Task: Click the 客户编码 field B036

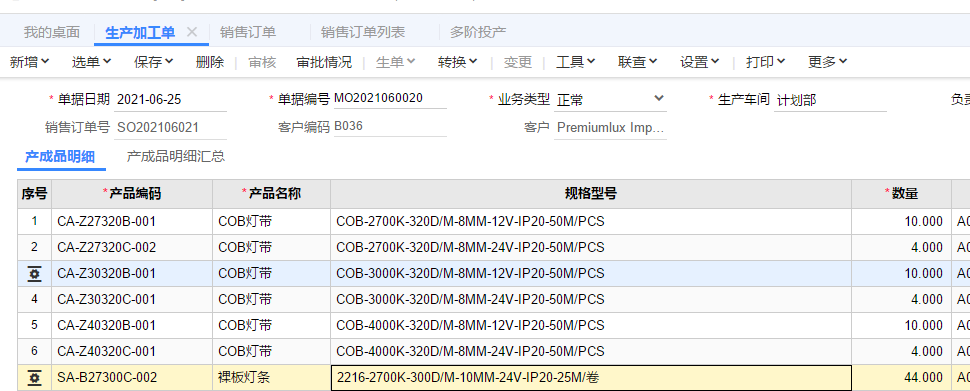Action: tap(390, 127)
